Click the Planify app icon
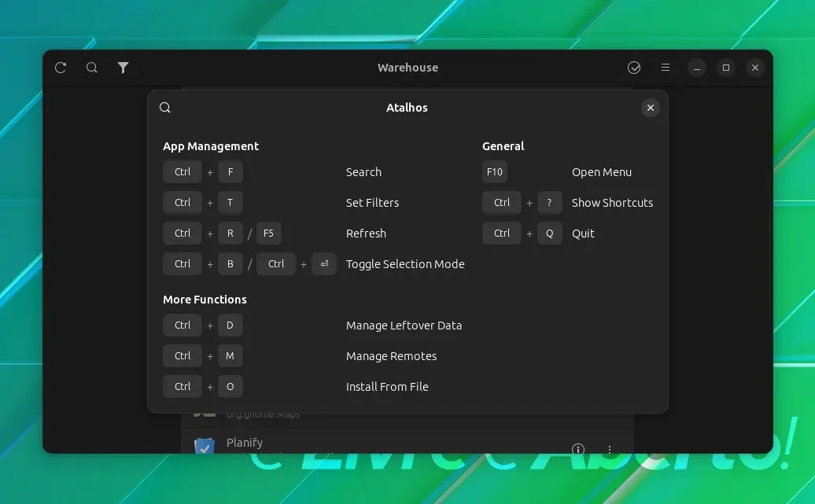Screen dimensions: 815x504 205,446
